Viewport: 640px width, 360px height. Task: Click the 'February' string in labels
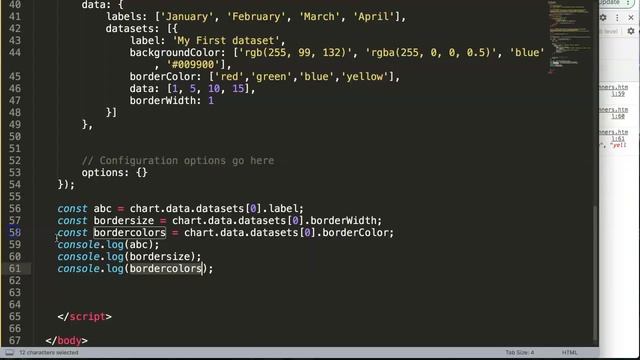pyautogui.click(x=256, y=17)
